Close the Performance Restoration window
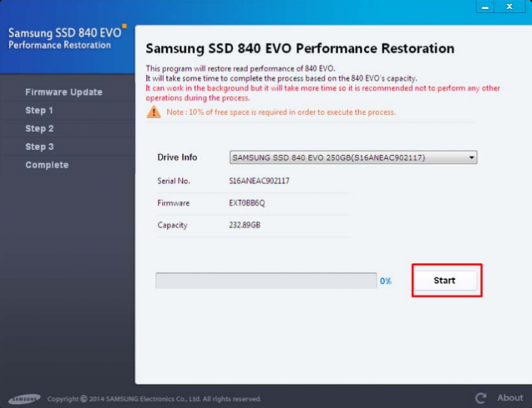 tap(510, 7)
